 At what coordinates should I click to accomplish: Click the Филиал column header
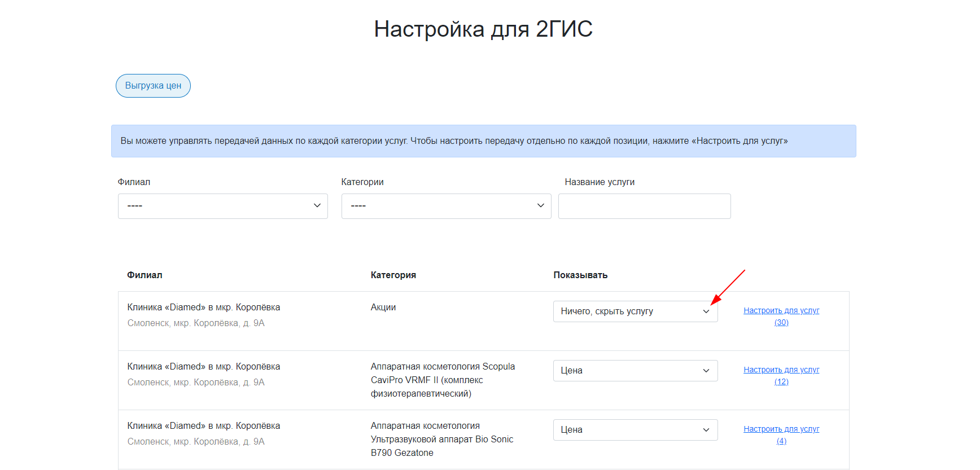(145, 275)
